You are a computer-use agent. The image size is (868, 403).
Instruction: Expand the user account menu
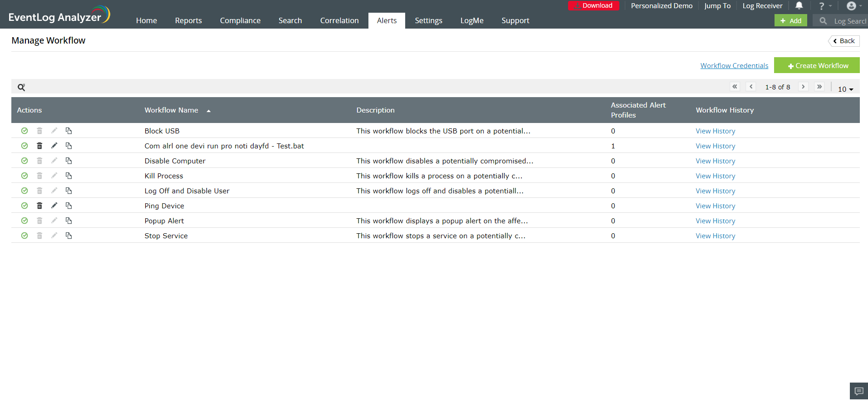pyautogui.click(x=853, y=6)
